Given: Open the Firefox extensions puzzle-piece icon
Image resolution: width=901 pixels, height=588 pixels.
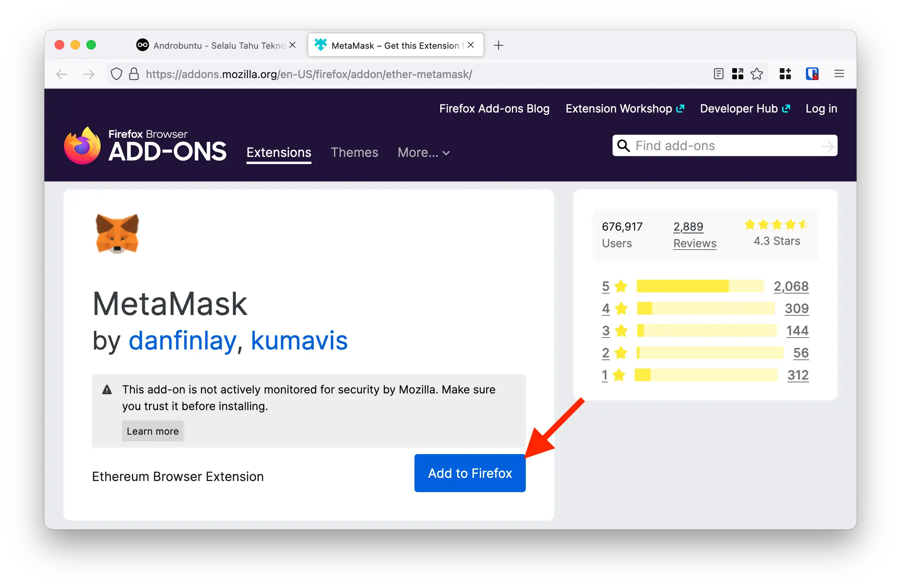Looking at the screenshot, I should coord(785,74).
